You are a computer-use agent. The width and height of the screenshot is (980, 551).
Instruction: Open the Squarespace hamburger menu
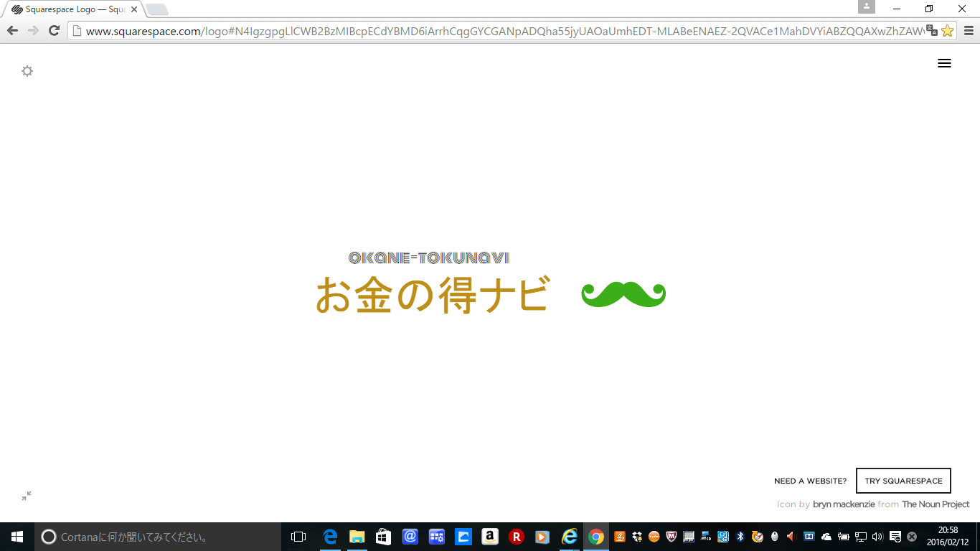[944, 63]
